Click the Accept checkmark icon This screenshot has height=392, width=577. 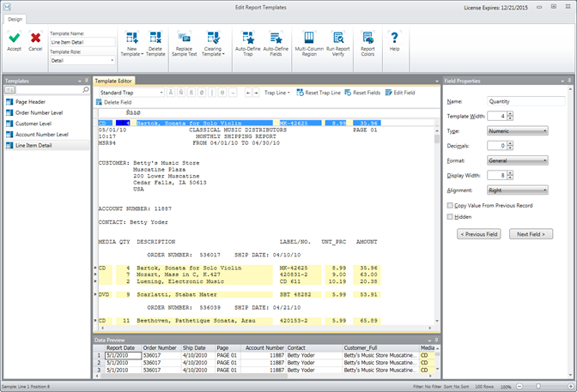click(x=15, y=39)
